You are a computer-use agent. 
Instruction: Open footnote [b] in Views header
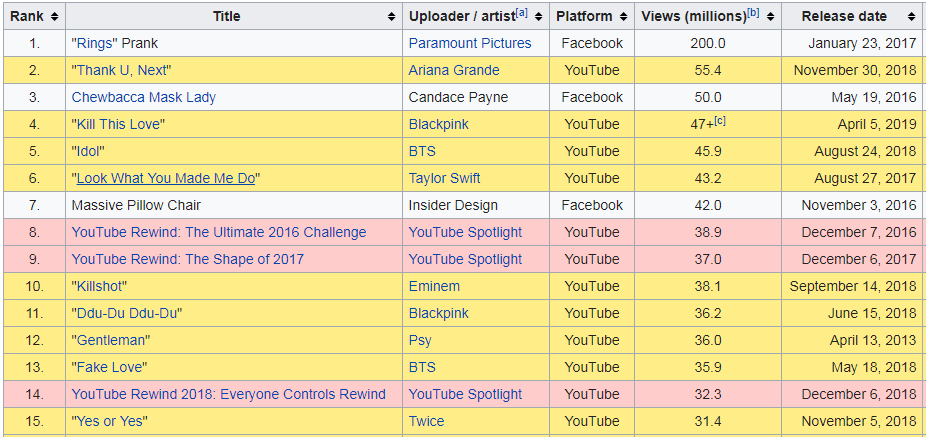[x=754, y=14]
